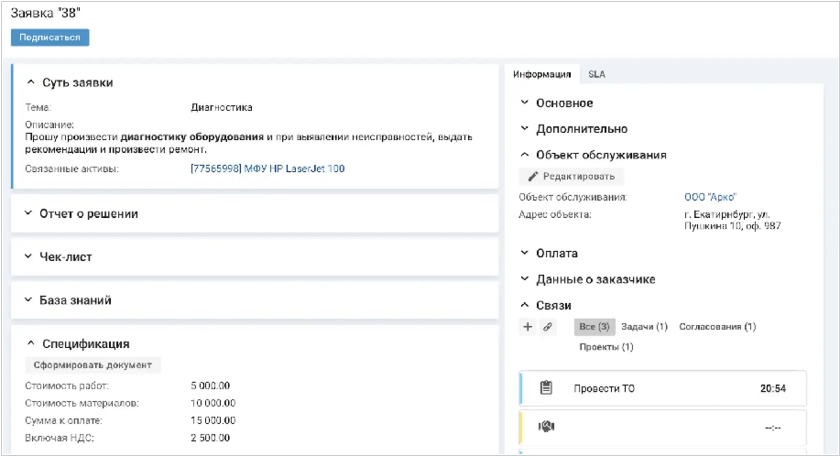Select the Информация tab

point(541,74)
